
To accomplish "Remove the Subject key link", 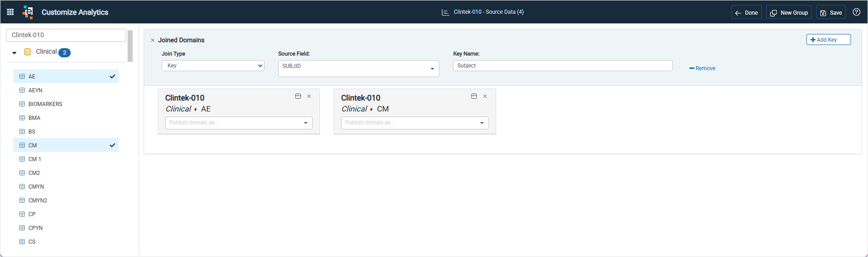I will (702, 68).
